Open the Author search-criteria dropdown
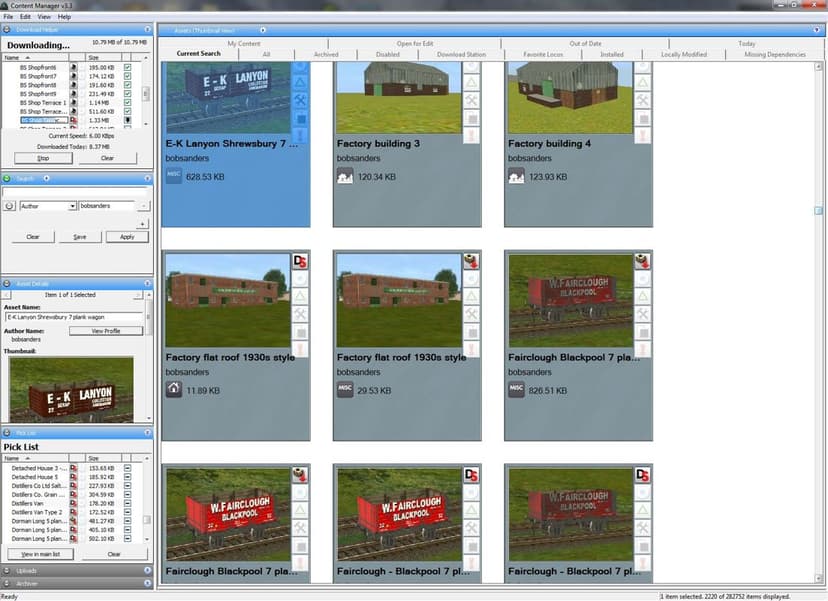828x601 pixels. pyautogui.click(x=72, y=206)
